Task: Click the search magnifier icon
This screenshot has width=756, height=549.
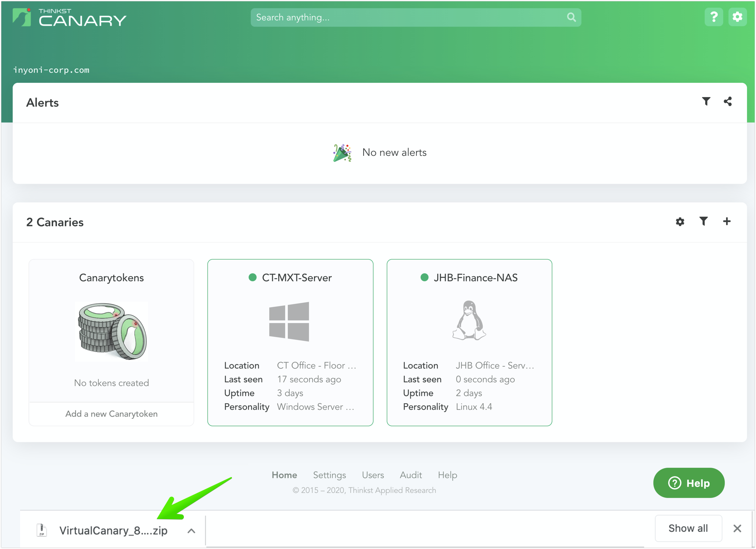Action: [x=571, y=17]
